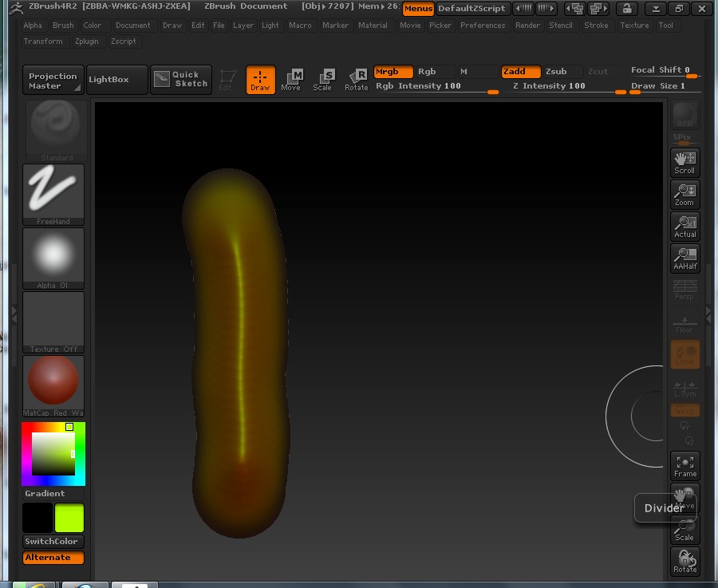Click the AAHalf icon on right shelf
The image size is (718, 588).
coord(684,258)
